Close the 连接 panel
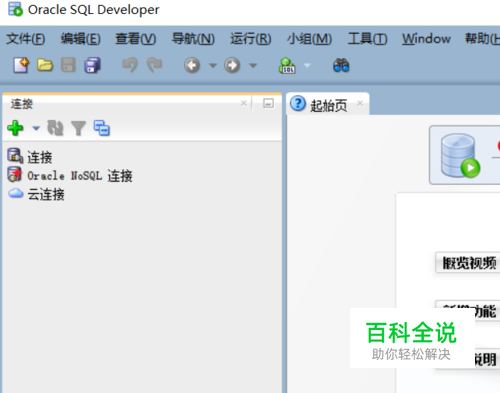Screen dimensions: 500x393 (x=244, y=103)
